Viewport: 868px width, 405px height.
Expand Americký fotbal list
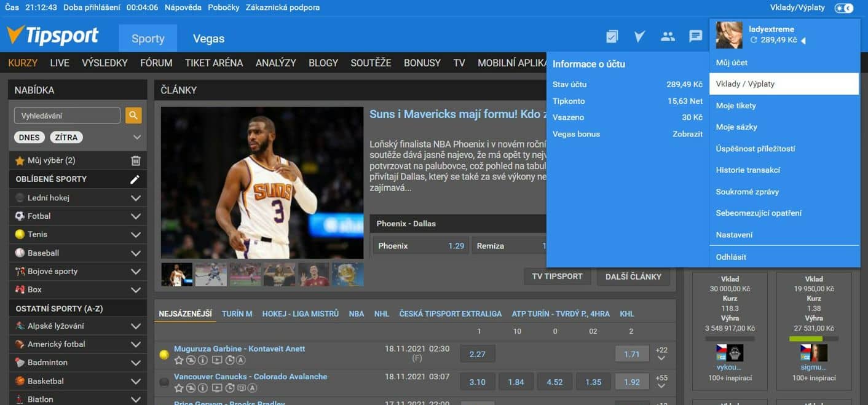point(136,345)
